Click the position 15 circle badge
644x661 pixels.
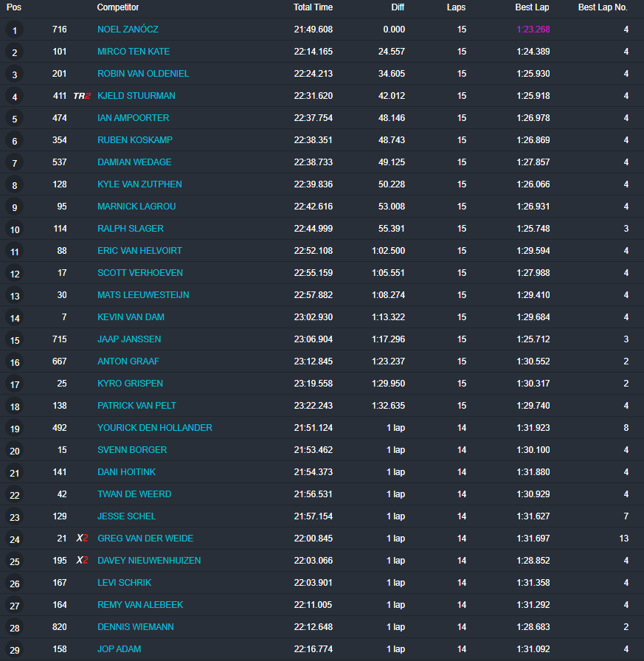pos(14,340)
